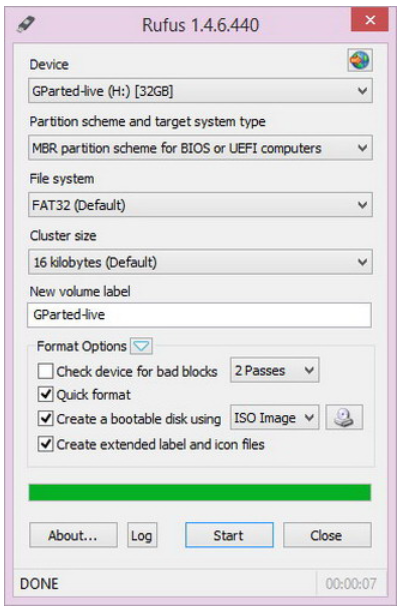Open the Device dropdown
The width and height of the screenshot is (402, 612).
(200, 91)
